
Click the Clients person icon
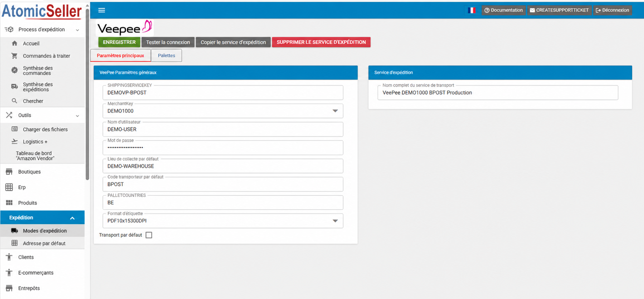[9, 257]
